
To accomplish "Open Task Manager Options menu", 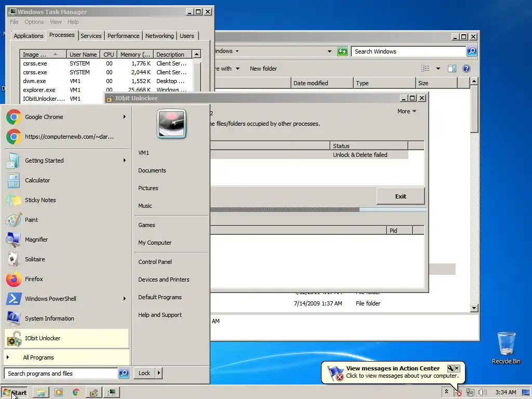I will [x=34, y=22].
